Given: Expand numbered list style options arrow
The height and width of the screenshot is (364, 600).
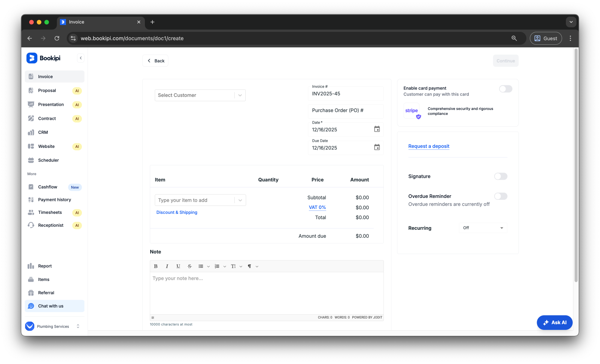Looking at the screenshot, I should coord(225,267).
